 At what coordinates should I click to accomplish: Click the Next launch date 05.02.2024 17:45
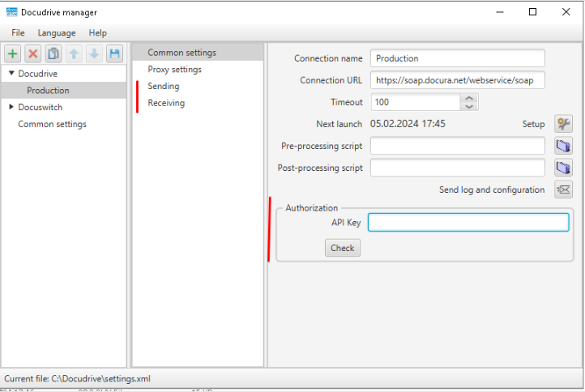408,124
